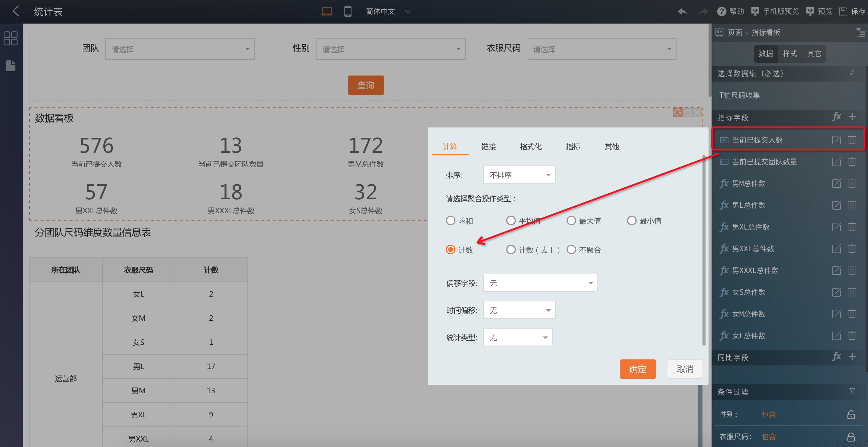Edit the 当前已提交团队数量 field
868x447 pixels.
coord(836,162)
